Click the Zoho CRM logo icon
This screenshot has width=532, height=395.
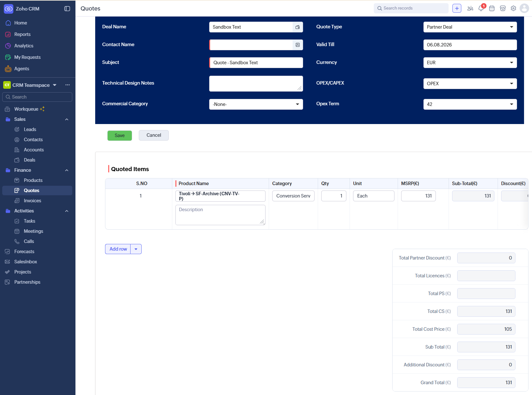(8, 9)
